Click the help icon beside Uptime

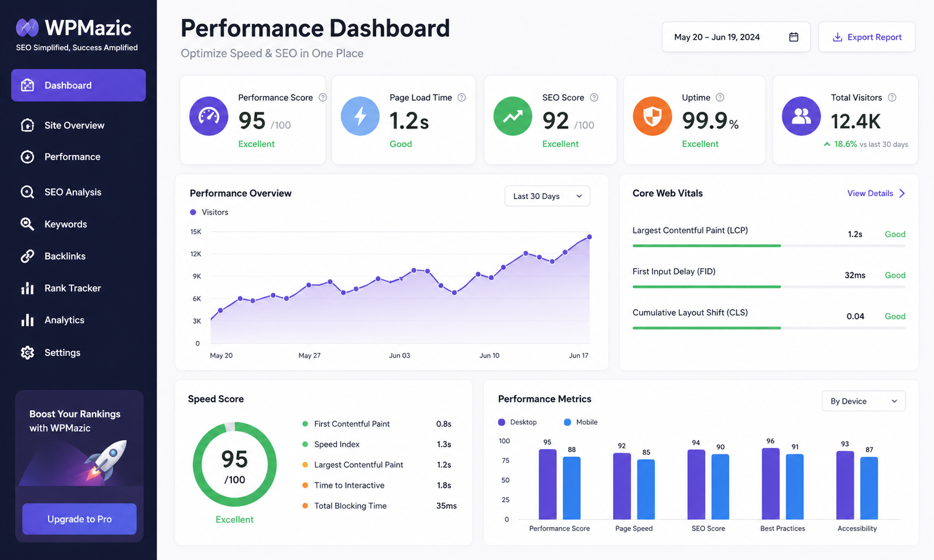coord(720,97)
